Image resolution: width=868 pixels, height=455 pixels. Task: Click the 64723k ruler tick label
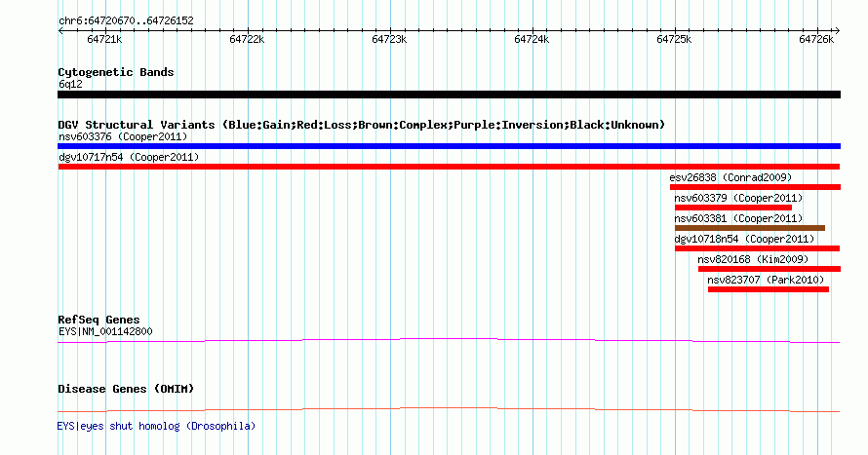pos(389,39)
